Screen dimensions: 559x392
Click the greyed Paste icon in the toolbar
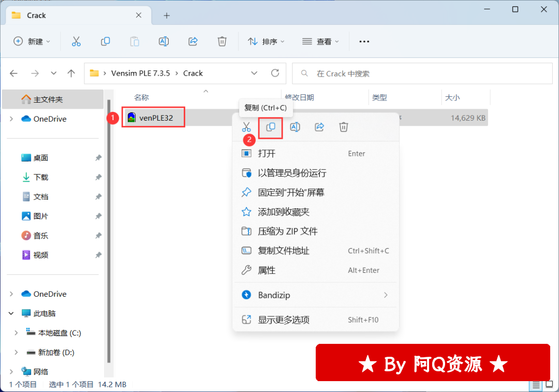(x=135, y=41)
